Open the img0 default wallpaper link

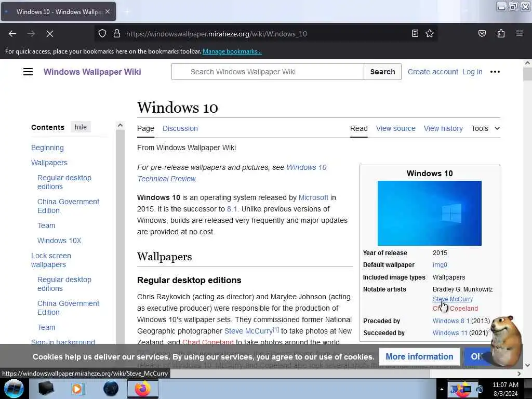pyautogui.click(x=440, y=265)
